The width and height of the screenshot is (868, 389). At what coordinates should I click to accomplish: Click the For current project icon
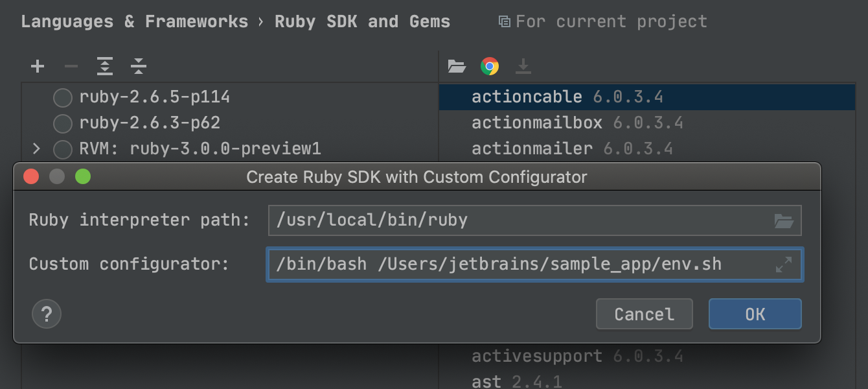point(504,22)
